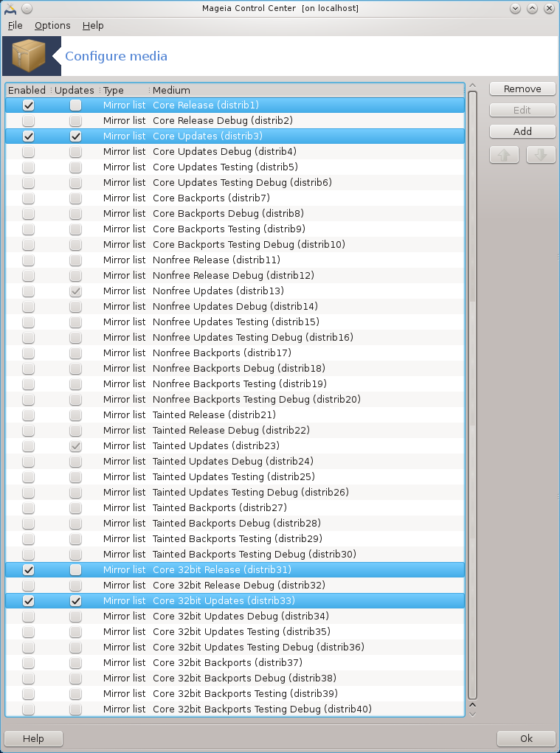Select row Core Backports Debug (distrib8)

click(235, 214)
